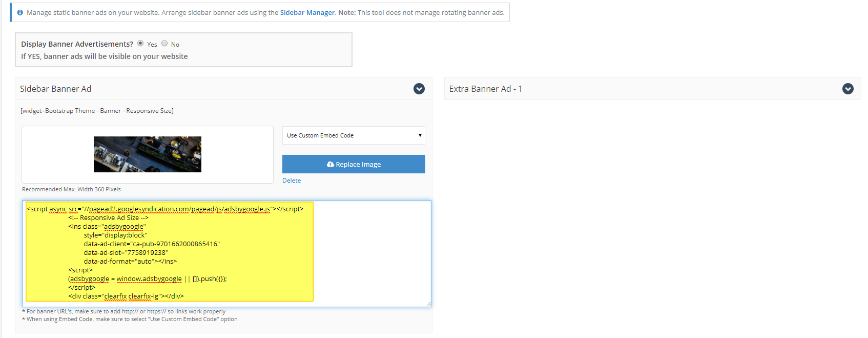Screen dimensions: 868x338
Task: Expand the Extra Banner Ad - 1 chevron
Action: [848, 89]
